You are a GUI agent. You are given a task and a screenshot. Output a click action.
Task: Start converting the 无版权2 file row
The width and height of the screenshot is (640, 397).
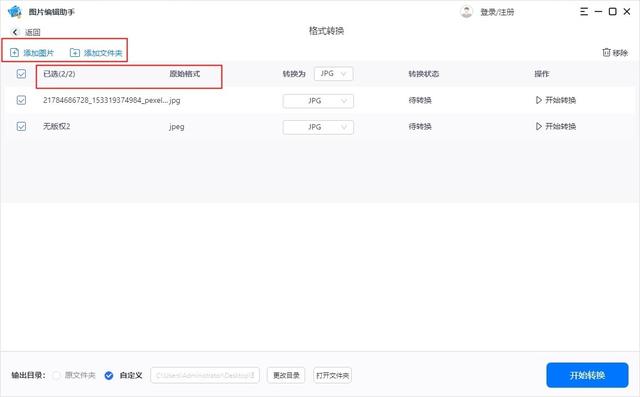[x=556, y=126]
